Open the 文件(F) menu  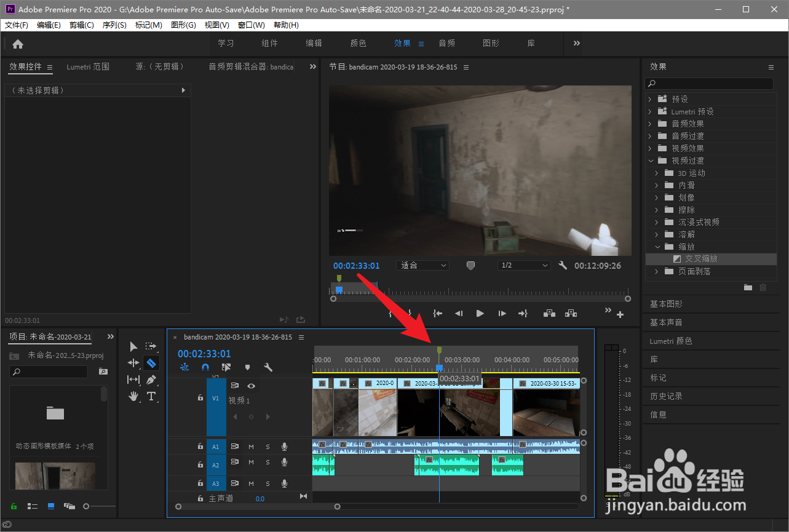pyautogui.click(x=17, y=25)
